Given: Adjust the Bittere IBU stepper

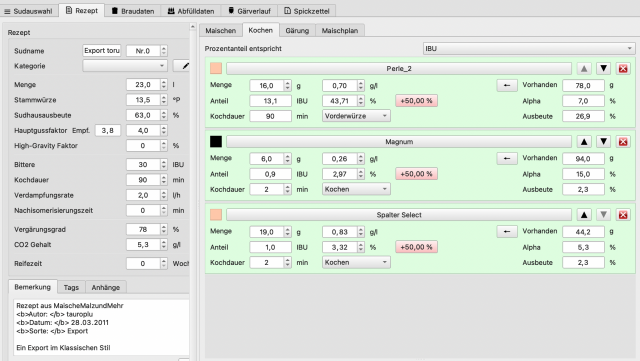Looking at the screenshot, I should (164, 165).
